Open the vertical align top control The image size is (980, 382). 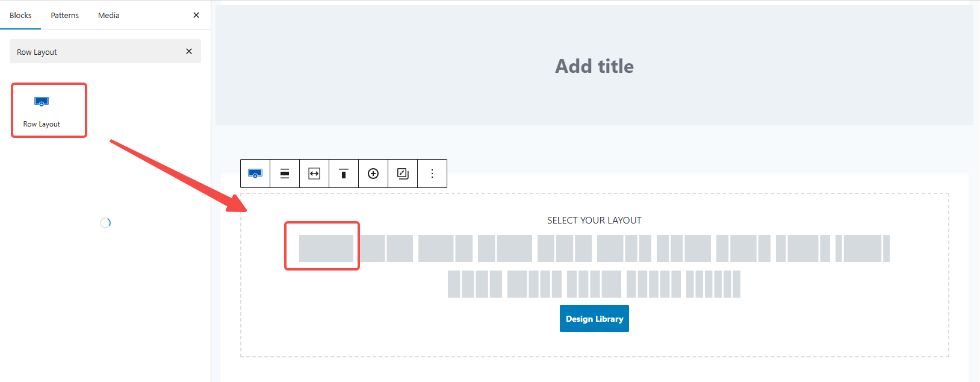click(x=344, y=174)
